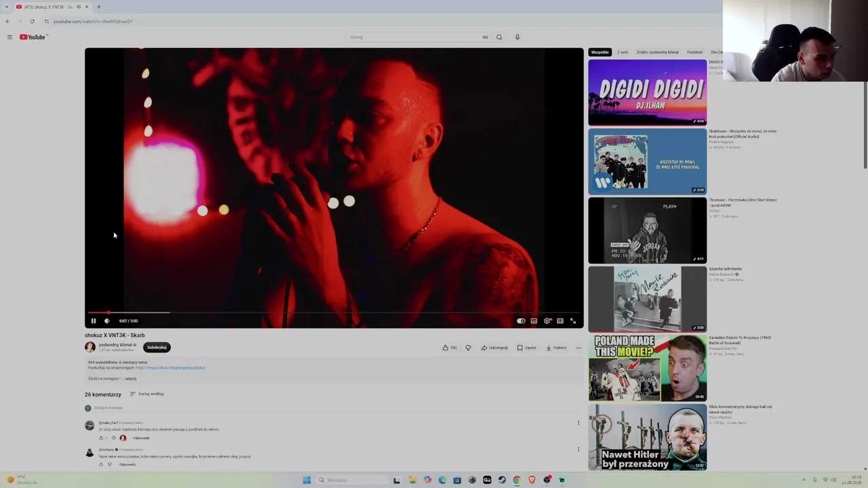The height and width of the screenshot is (488, 868).
Task: Show hidden system tray icons
Action: (x=804, y=480)
